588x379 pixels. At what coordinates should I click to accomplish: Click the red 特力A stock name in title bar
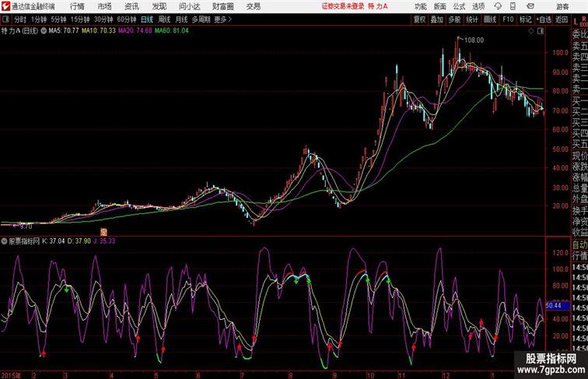click(378, 6)
